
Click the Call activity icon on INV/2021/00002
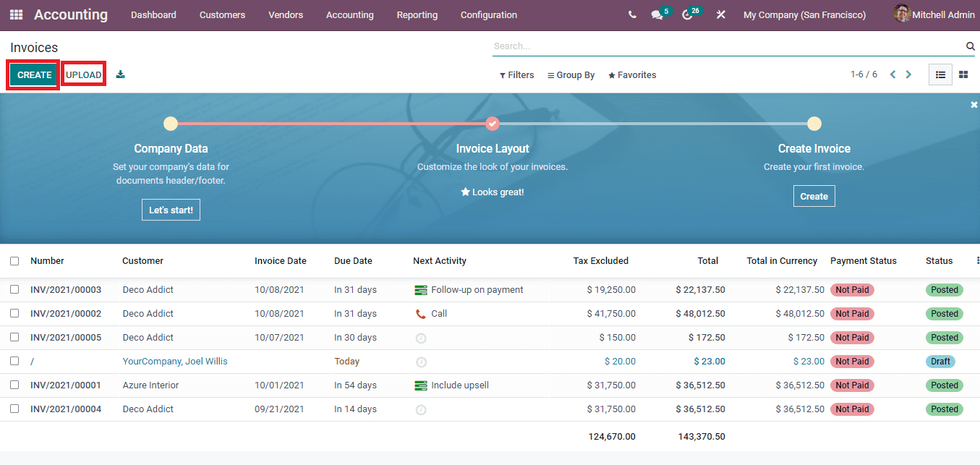[x=421, y=313]
